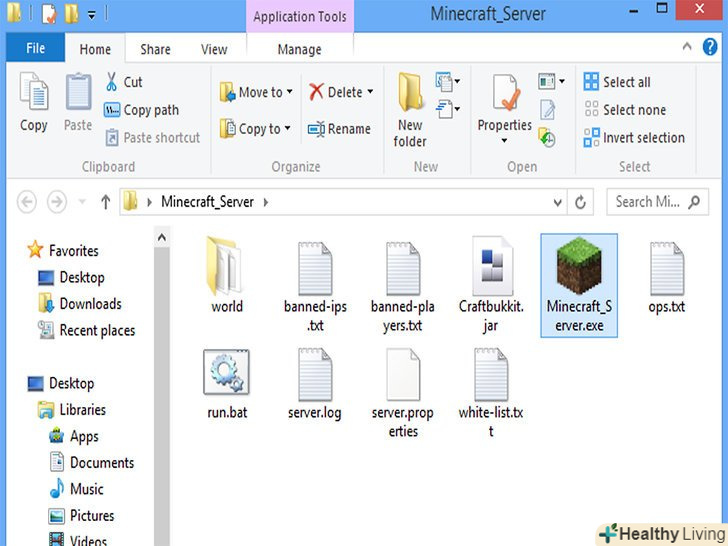Click the New folder icon in title bar

tap(71, 13)
